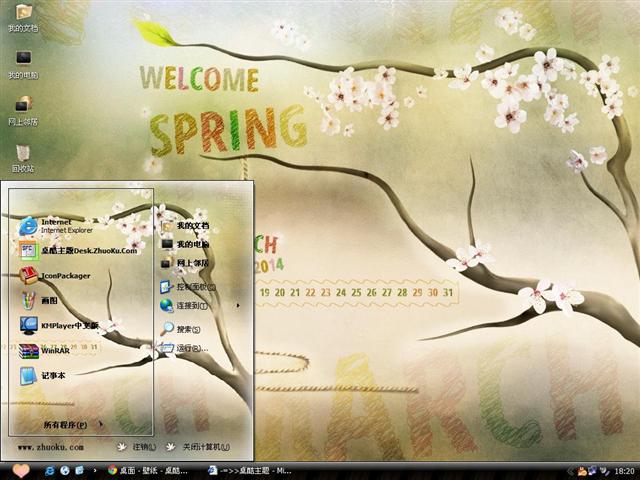The image size is (640, 480).
Task: Open 网上邻居 in start menu right column
Action: point(186,263)
